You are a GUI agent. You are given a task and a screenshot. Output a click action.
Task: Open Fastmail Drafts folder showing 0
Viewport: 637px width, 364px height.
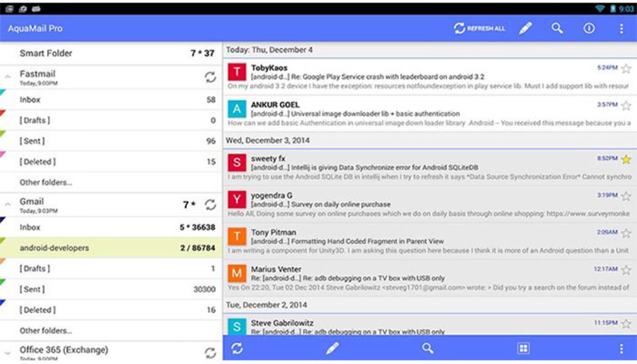point(111,120)
